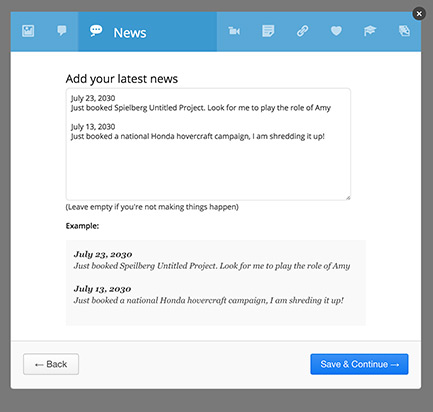
Task: Click the chat bubble icon beside News
Action: [x=96, y=31]
